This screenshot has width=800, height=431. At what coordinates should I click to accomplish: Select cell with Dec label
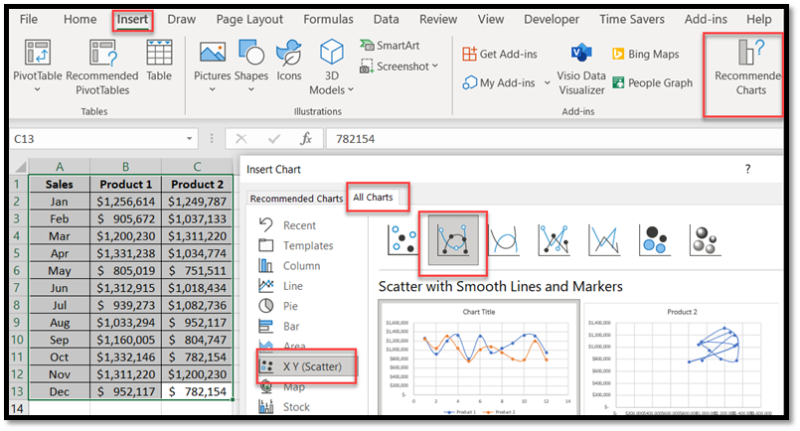pos(59,391)
